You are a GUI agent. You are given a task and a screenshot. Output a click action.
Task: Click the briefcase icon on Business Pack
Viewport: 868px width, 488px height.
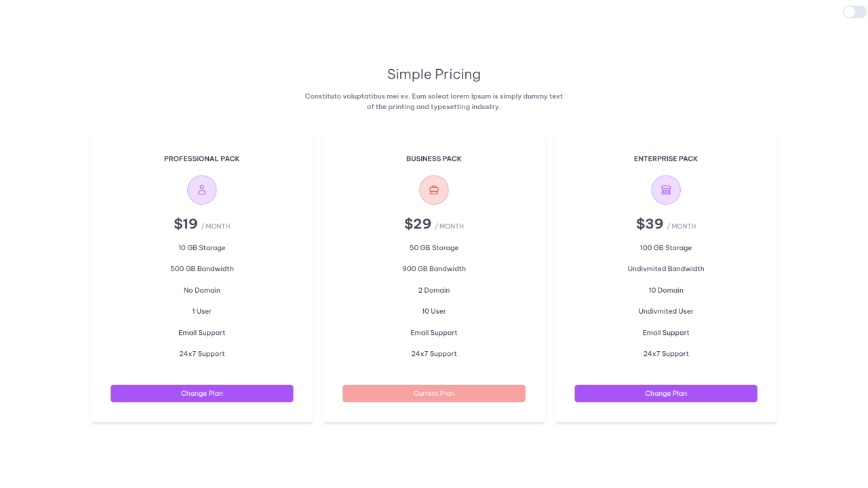433,190
